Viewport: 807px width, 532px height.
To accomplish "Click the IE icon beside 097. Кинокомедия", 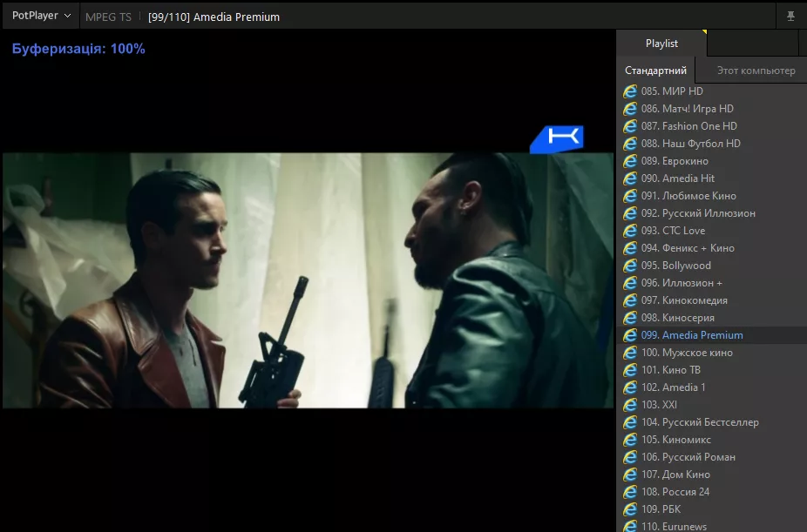I will pyautogui.click(x=630, y=300).
